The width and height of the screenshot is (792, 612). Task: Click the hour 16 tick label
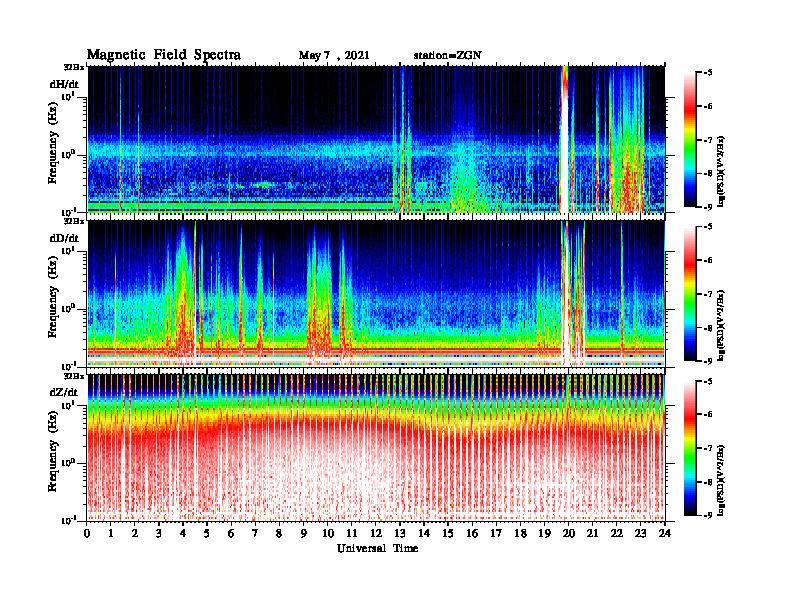point(472,533)
